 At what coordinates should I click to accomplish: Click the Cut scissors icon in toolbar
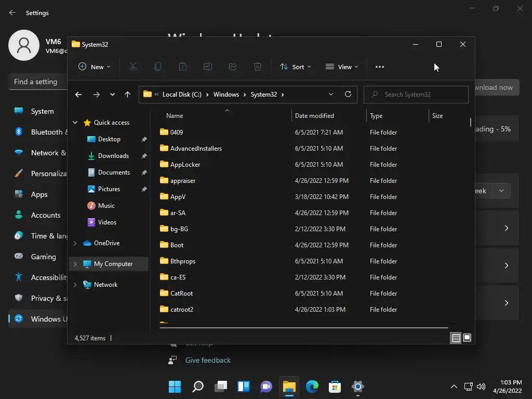133,67
